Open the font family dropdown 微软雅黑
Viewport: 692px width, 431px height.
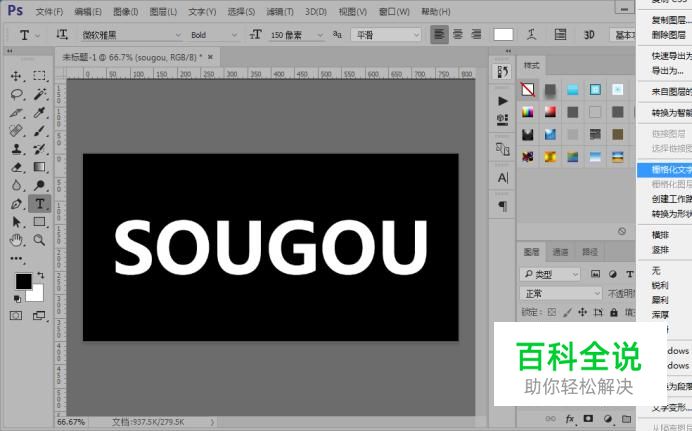pos(131,34)
